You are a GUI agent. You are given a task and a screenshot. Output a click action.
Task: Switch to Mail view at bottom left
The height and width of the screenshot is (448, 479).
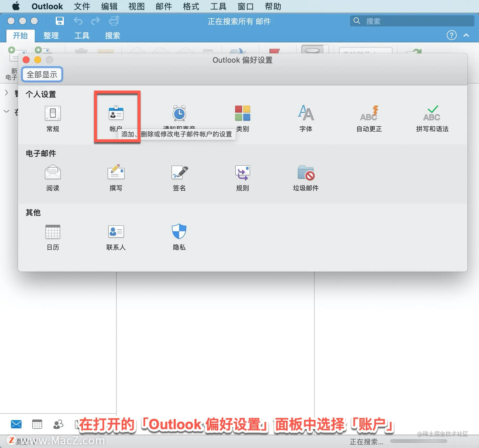tap(16, 424)
